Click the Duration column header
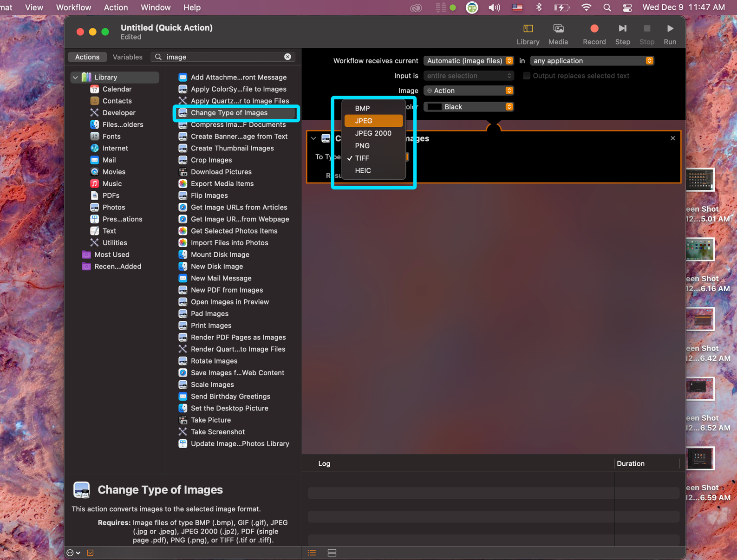Image resolution: width=737 pixels, height=560 pixels. coord(630,463)
